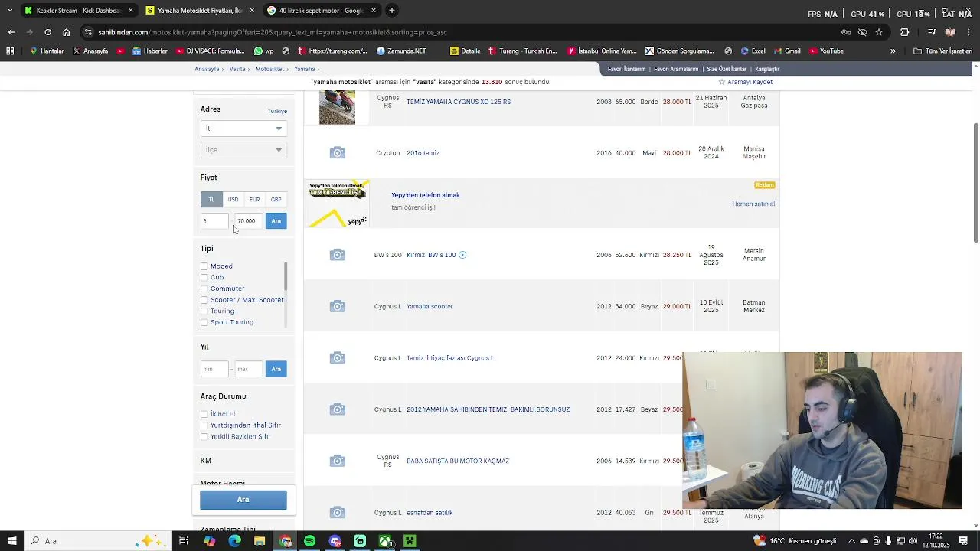Open the İl province dropdown
Image resolution: width=980 pixels, height=551 pixels.
pos(243,129)
